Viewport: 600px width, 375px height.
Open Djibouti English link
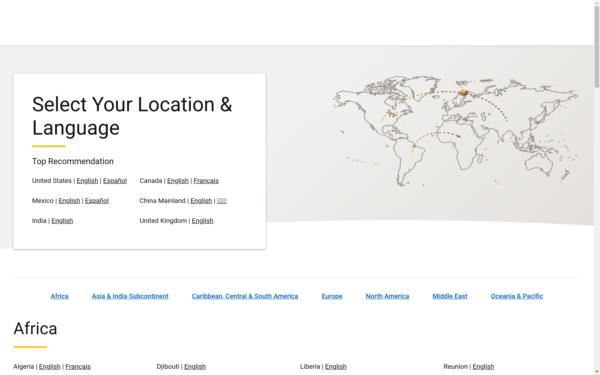point(195,367)
